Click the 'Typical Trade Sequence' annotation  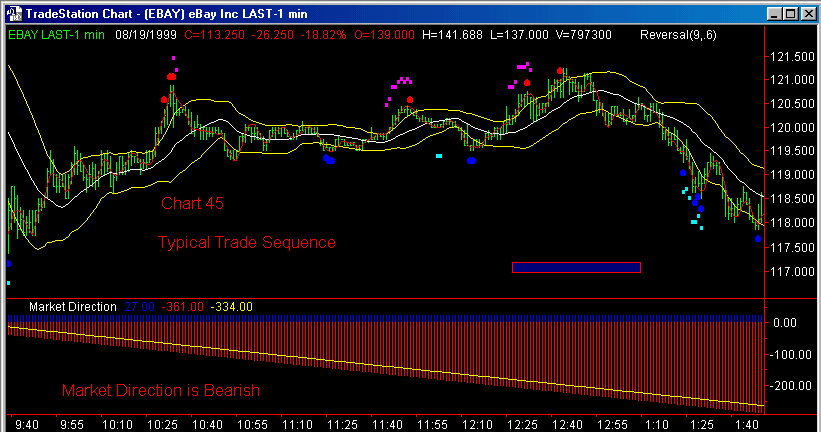pos(247,242)
